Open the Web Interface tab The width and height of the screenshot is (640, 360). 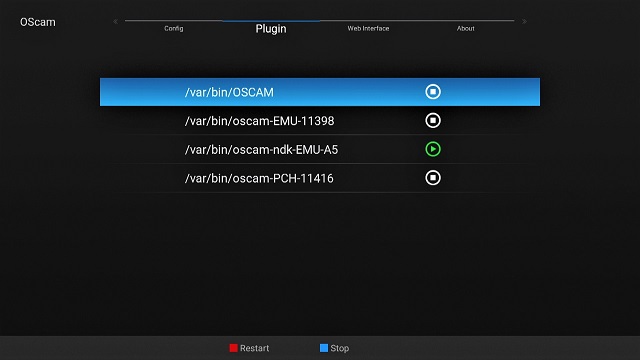(x=368, y=28)
